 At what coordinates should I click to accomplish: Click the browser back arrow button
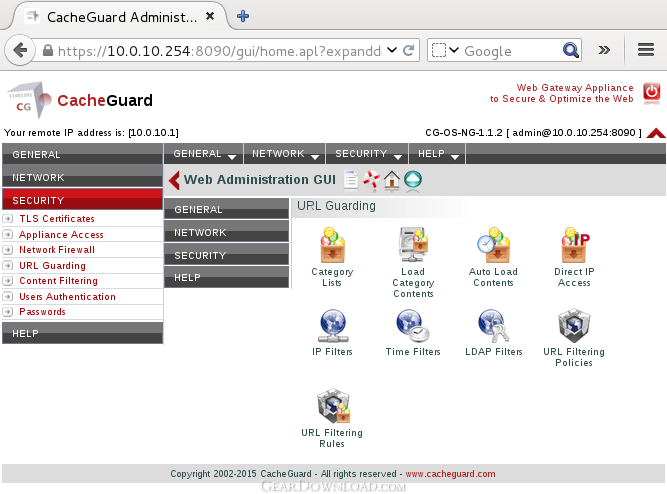[20, 51]
